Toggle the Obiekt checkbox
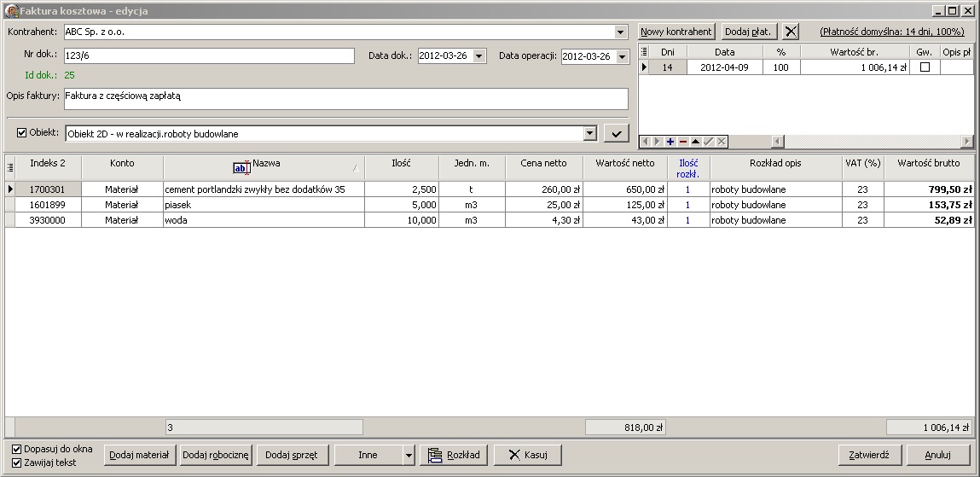This screenshot has height=477, width=980. click(x=22, y=132)
